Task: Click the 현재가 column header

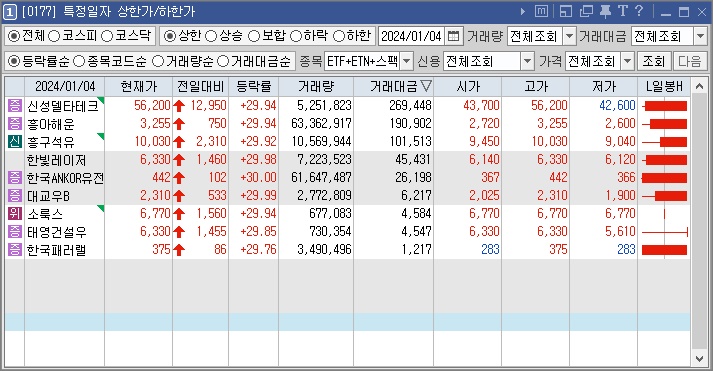Action: tap(139, 86)
